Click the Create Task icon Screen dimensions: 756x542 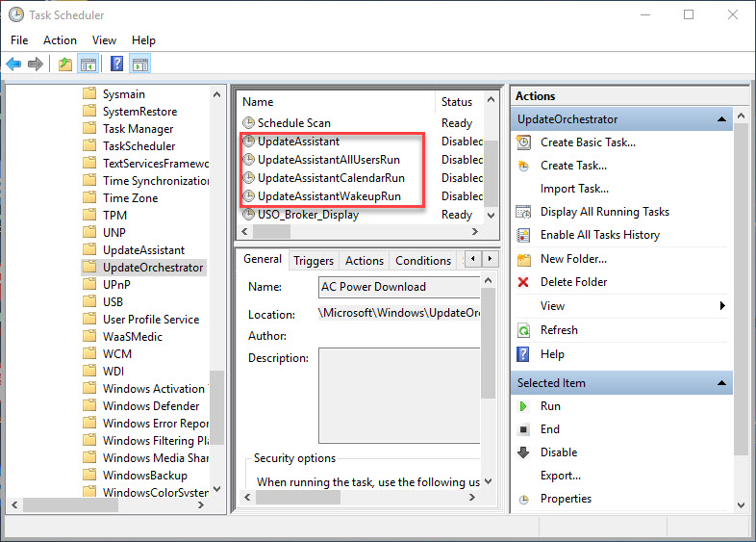[x=523, y=166]
